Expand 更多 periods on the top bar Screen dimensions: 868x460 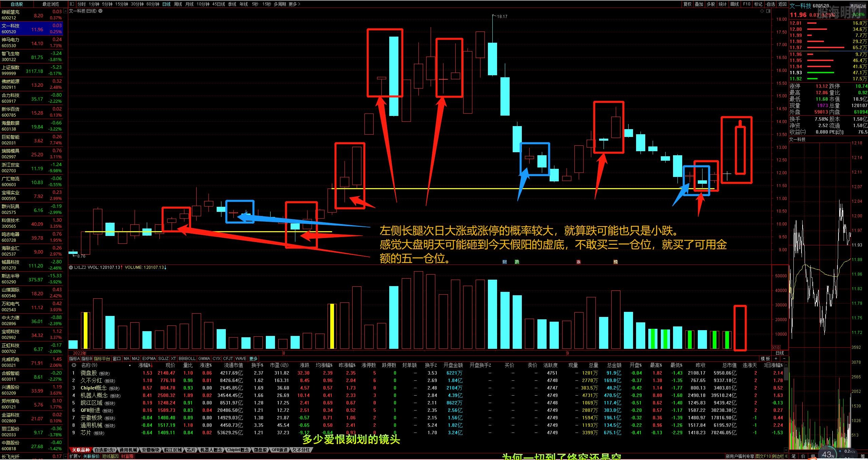pos(294,4)
